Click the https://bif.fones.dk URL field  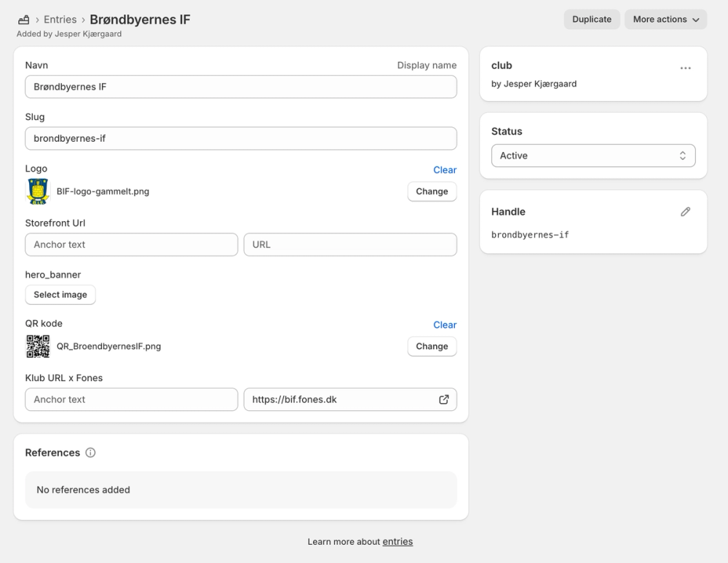coord(350,399)
